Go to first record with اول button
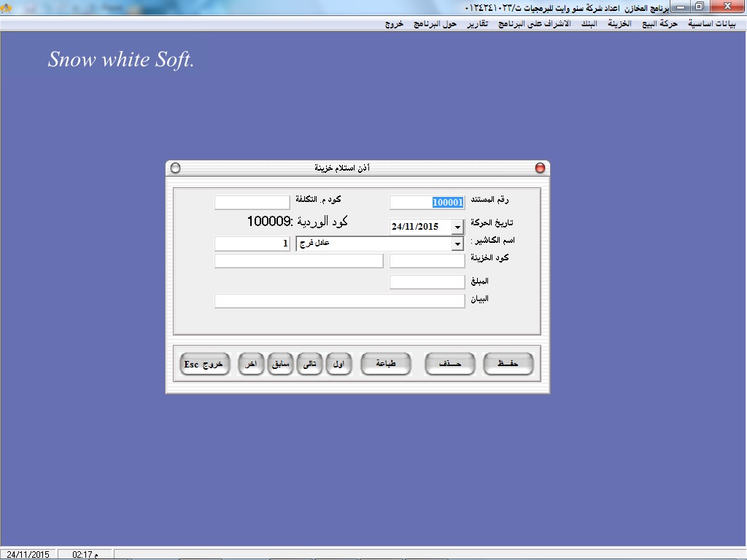Image resolution: width=747 pixels, height=560 pixels. (x=338, y=364)
